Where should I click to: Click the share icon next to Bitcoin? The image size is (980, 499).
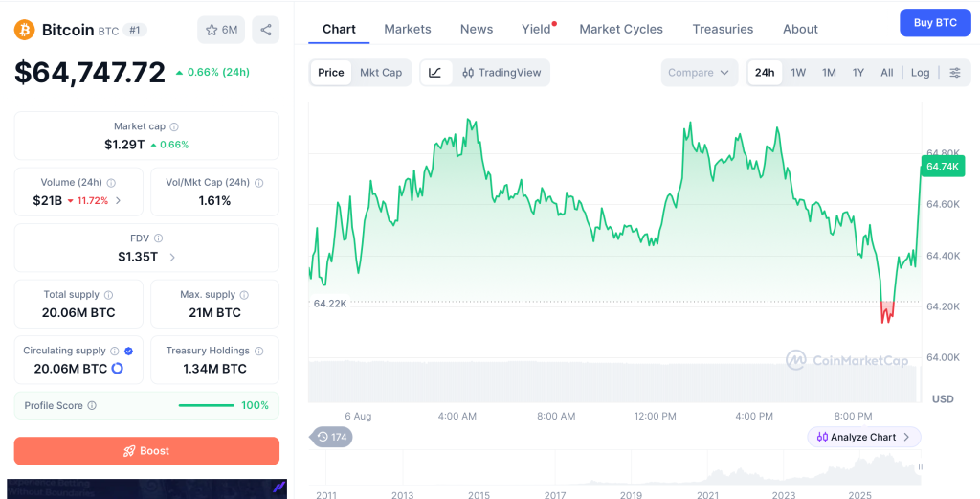266,30
